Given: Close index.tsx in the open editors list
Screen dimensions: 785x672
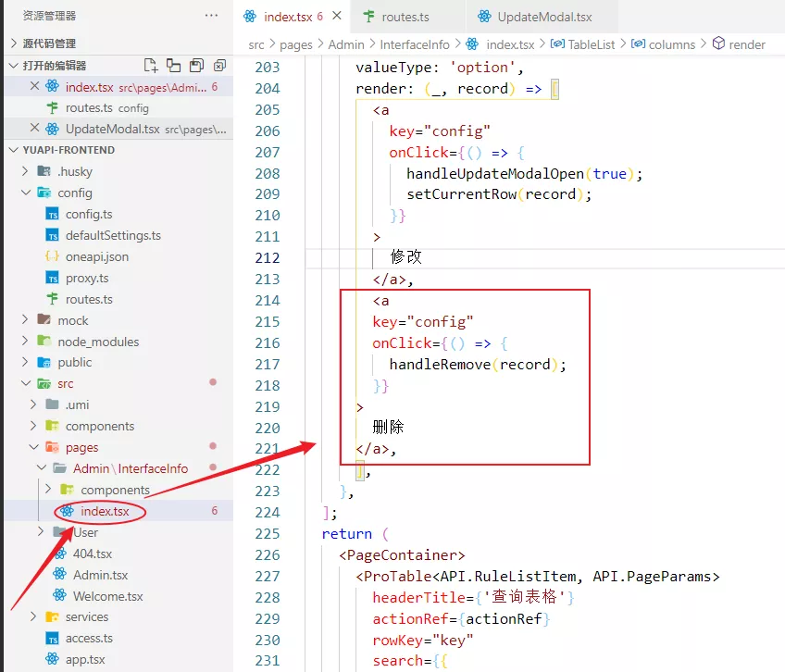Looking at the screenshot, I should click(34, 86).
